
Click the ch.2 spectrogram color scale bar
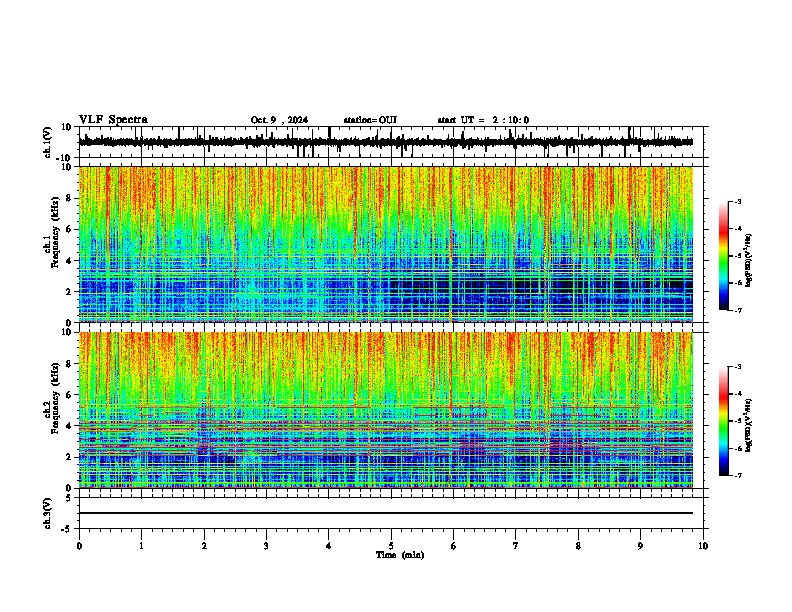click(x=723, y=421)
